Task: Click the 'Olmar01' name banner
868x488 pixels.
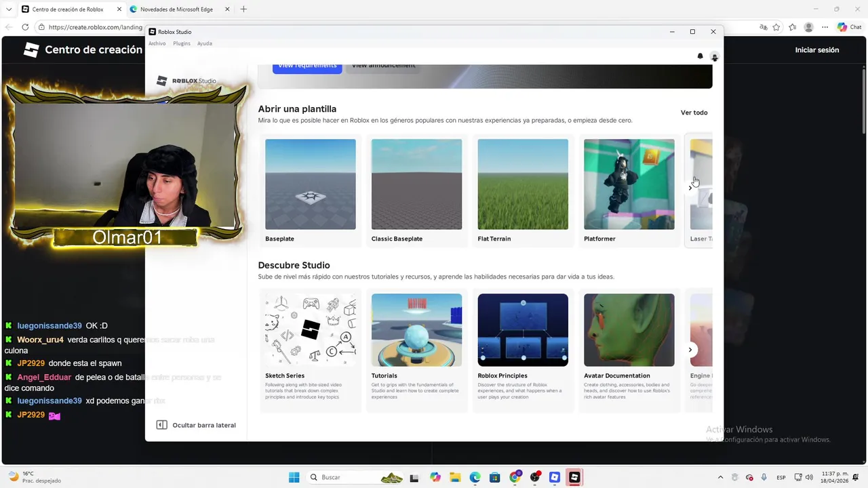Action: pos(127,238)
